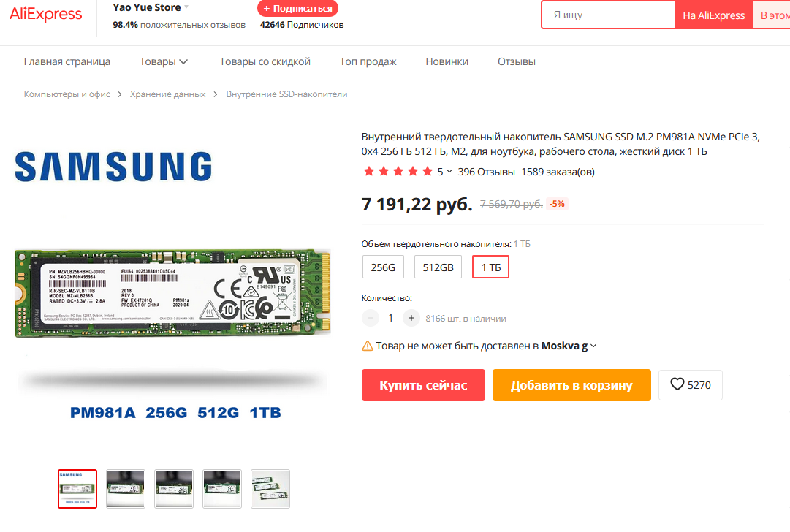Subscribe with the Подписаться button
Image resolution: width=790 pixels, height=532 pixels.
coord(297,9)
